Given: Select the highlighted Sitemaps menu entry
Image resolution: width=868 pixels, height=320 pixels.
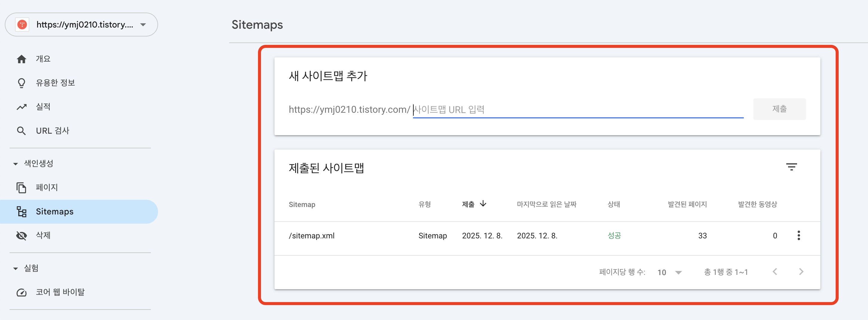Looking at the screenshot, I should click(54, 211).
